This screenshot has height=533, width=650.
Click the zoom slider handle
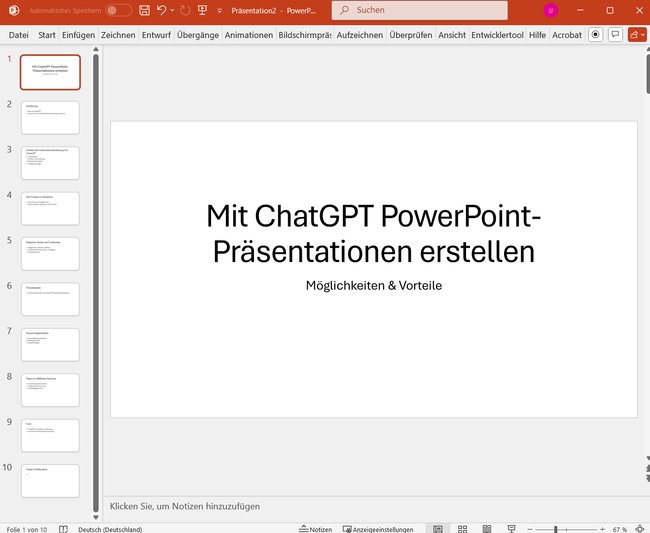click(555, 529)
